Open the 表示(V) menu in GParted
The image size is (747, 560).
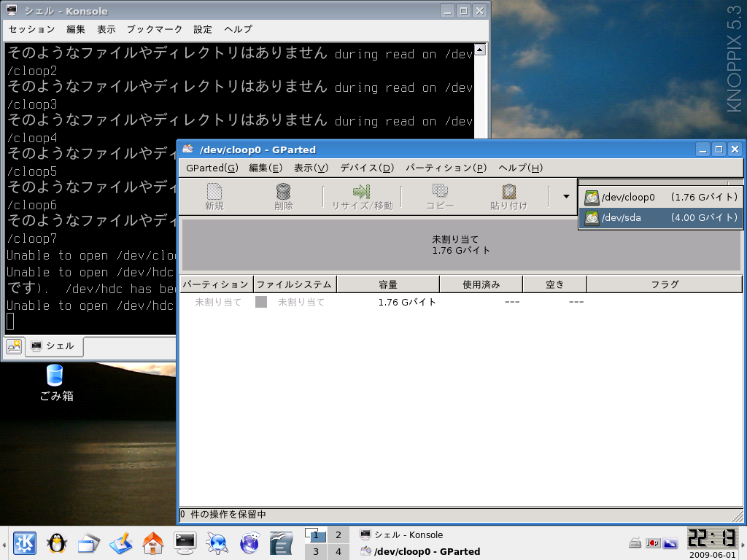[311, 168]
